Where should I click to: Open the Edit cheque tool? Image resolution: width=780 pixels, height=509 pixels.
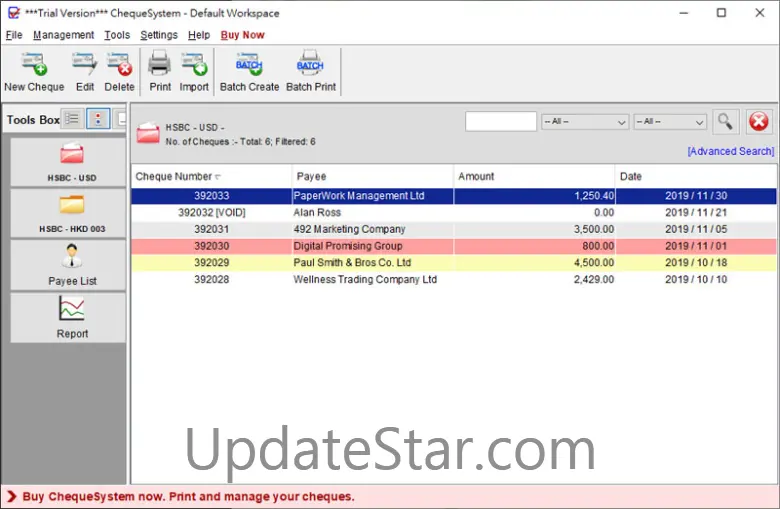(85, 73)
